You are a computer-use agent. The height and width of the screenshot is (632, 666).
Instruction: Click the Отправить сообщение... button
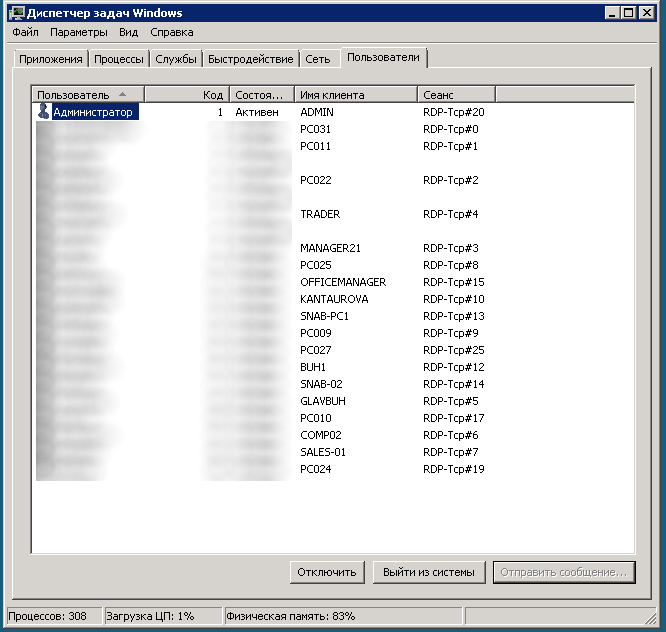564,572
